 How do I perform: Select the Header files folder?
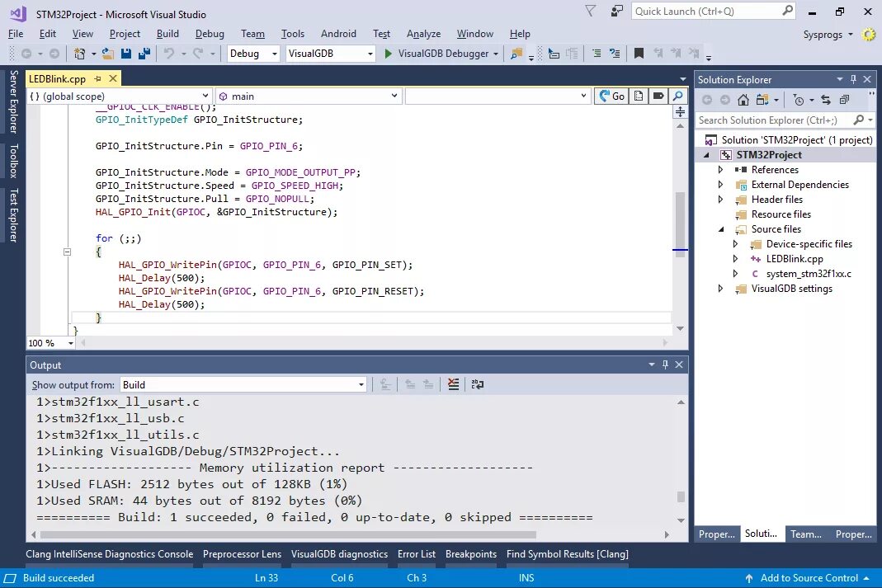[x=777, y=200]
